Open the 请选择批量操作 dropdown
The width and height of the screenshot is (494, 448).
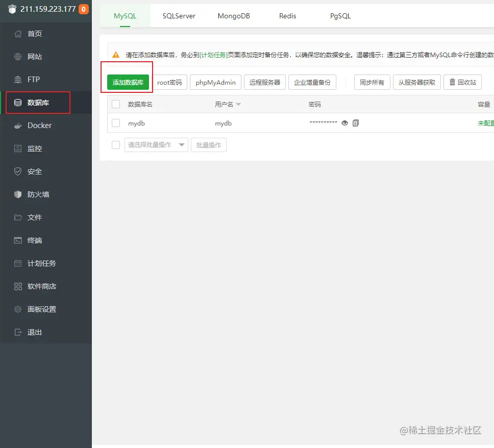click(156, 145)
